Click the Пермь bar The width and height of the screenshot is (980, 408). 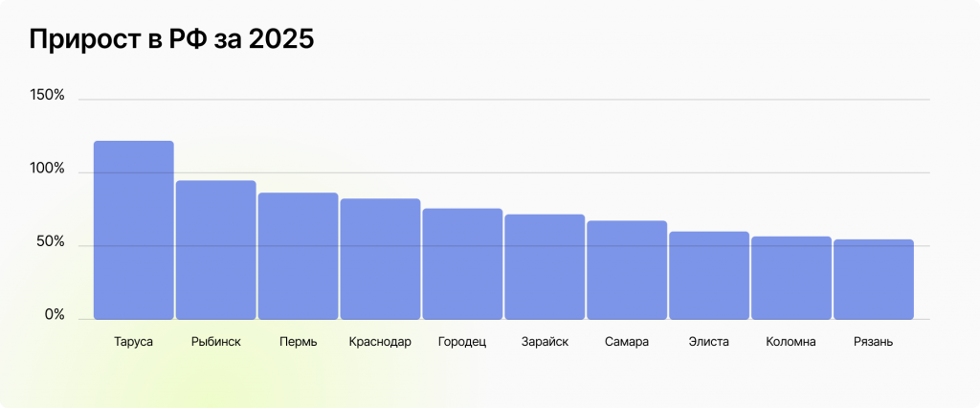click(x=299, y=256)
